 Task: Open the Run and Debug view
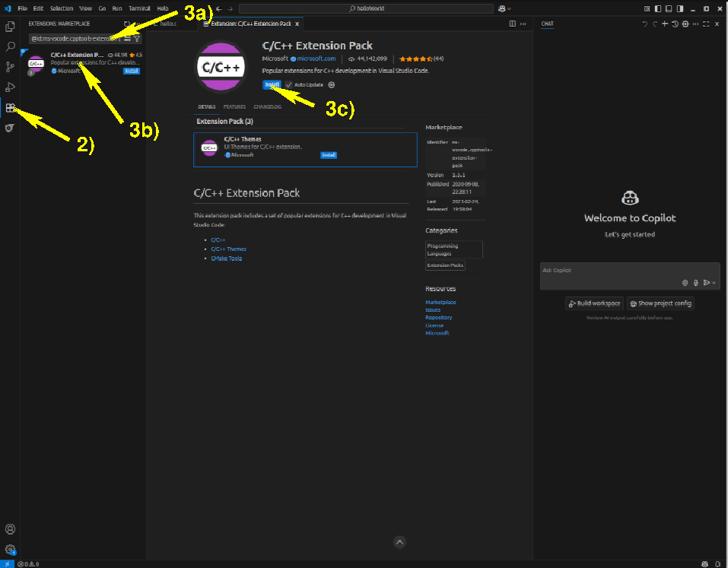[x=10, y=87]
